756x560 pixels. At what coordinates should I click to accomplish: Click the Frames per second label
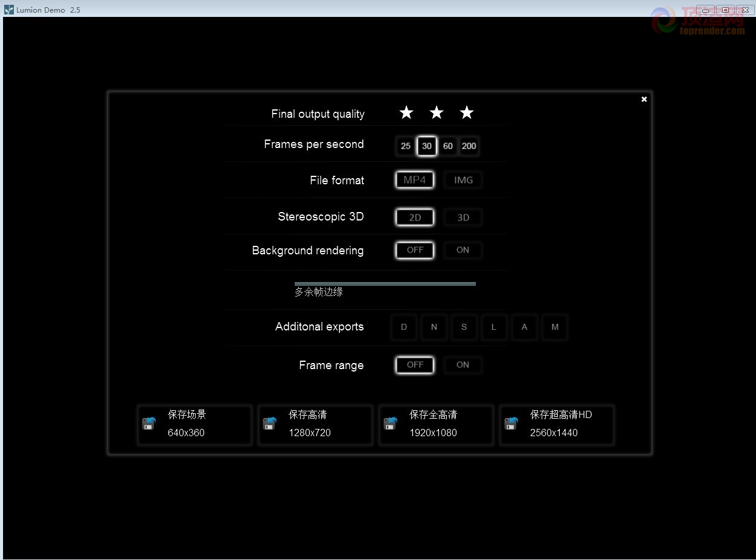314,144
